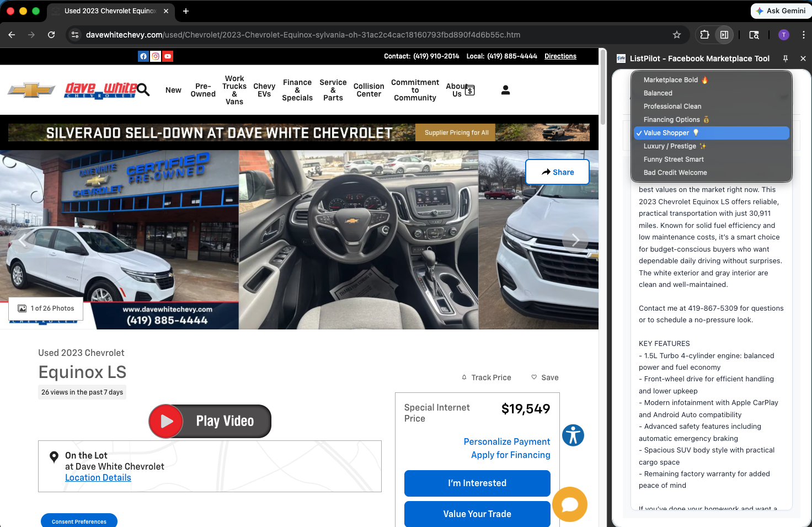Open Location Details link

coord(98,478)
